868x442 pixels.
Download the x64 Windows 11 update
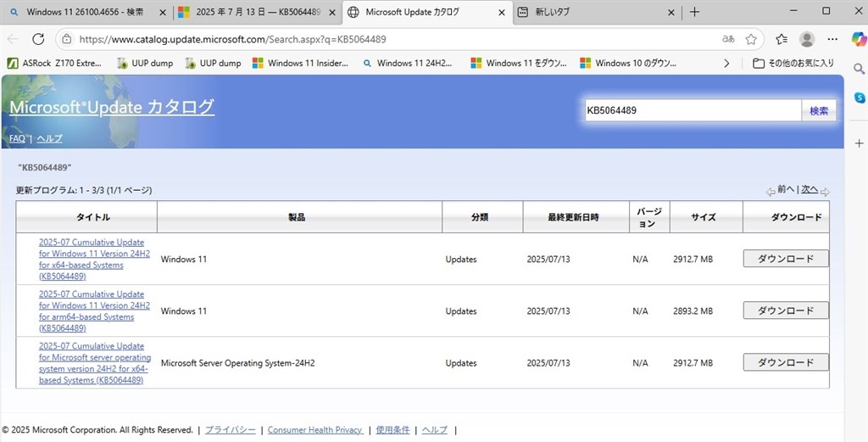coord(786,259)
